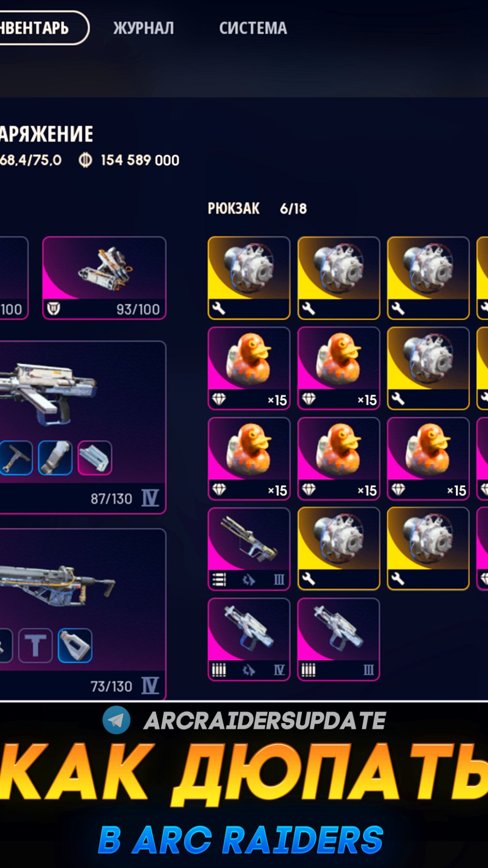Click the coin currency icon beside 154 589 000

coord(85,160)
